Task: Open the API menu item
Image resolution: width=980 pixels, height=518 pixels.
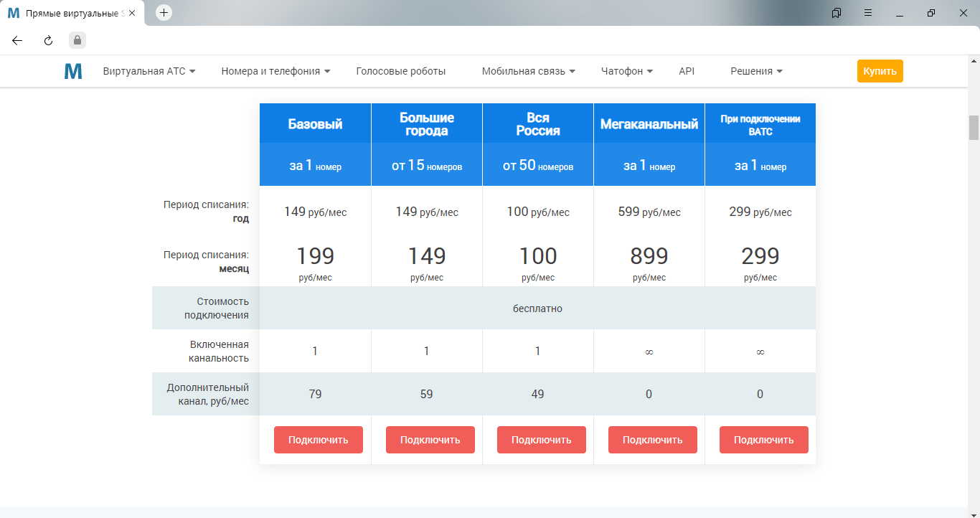Action: pyautogui.click(x=687, y=71)
